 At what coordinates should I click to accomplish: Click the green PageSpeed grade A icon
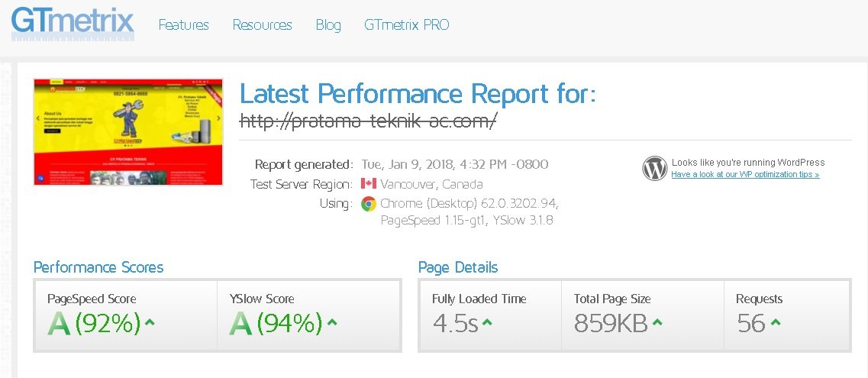(x=59, y=324)
